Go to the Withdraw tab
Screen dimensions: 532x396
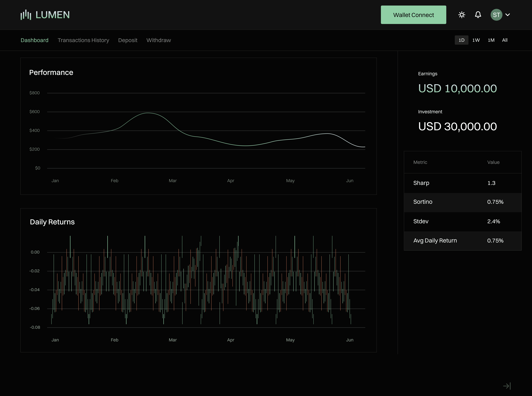point(159,40)
